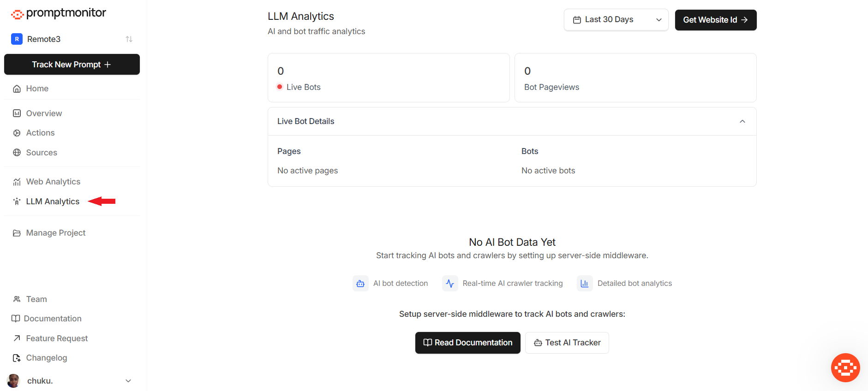Collapse the Live Bot Details panel chevron
This screenshot has height=391, width=868.
click(742, 121)
